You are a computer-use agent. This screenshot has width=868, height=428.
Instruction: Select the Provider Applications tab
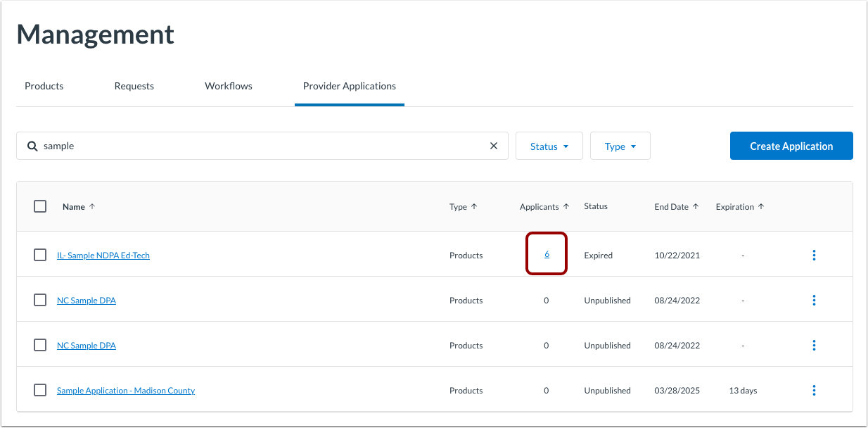point(350,86)
